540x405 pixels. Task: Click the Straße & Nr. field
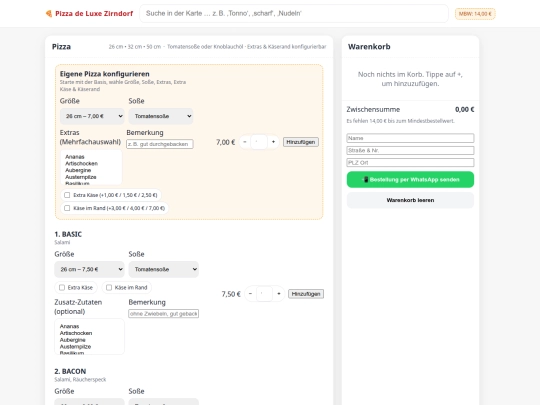click(410, 150)
